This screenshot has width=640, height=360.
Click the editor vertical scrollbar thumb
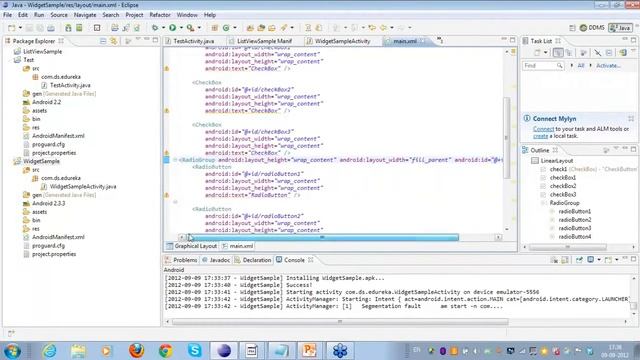(x=507, y=138)
